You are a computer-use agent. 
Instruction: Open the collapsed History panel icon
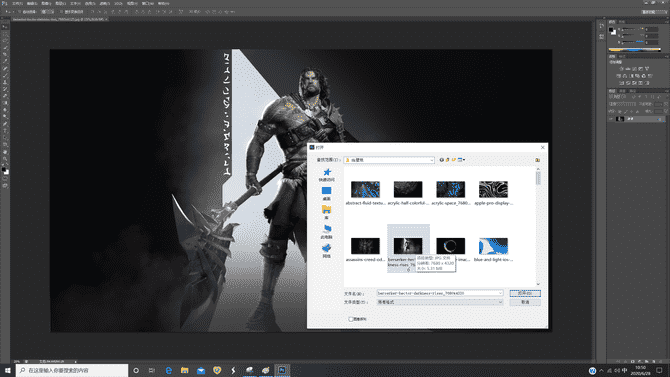pyautogui.click(x=602, y=26)
